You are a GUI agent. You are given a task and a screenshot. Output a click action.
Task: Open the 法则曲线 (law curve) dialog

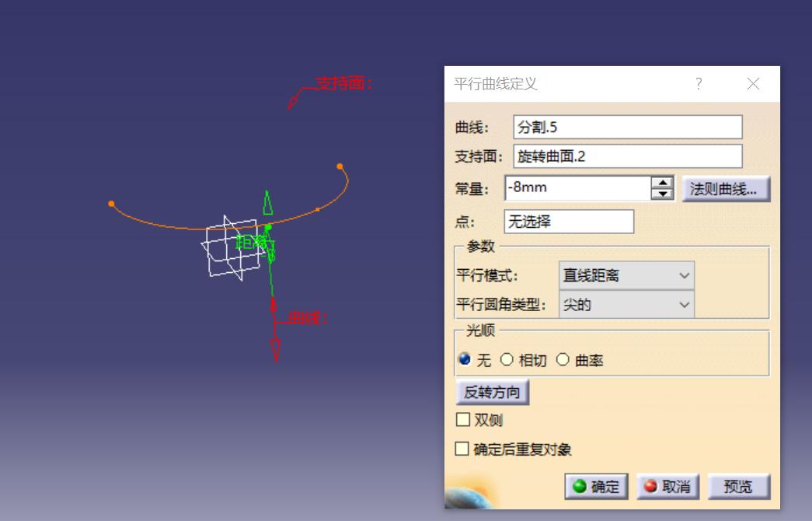[x=726, y=187]
